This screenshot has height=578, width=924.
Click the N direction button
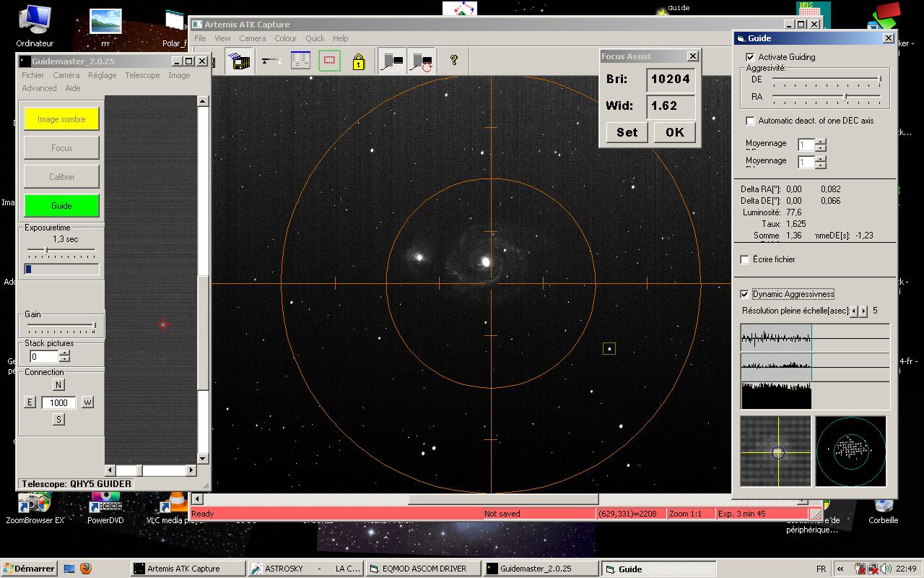(x=59, y=385)
